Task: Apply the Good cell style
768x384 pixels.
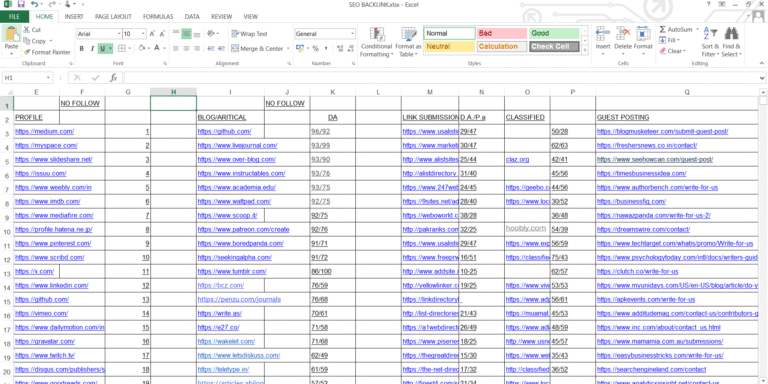Action: coord(554,33)
